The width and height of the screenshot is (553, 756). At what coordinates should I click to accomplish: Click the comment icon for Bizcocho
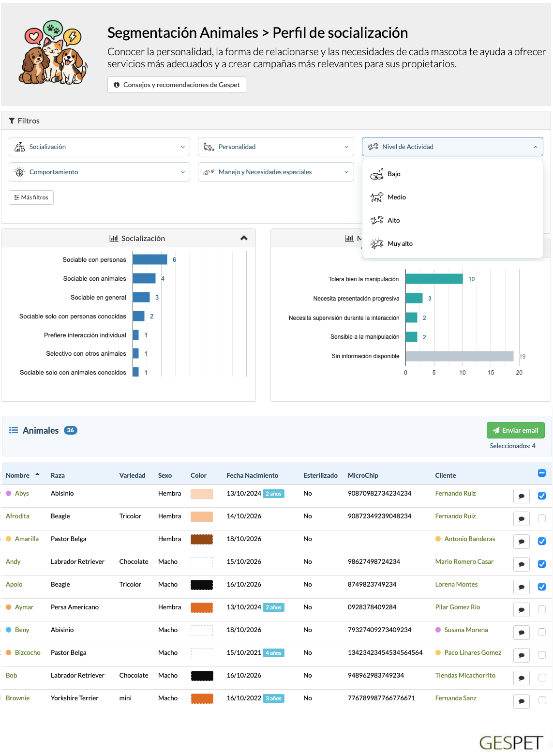[x=522, y=655]
